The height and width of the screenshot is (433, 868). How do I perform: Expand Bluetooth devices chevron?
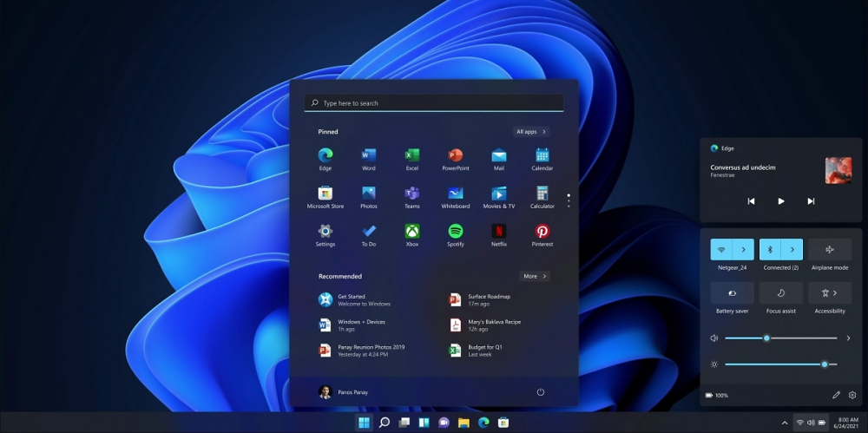click(x=792, y=250)
